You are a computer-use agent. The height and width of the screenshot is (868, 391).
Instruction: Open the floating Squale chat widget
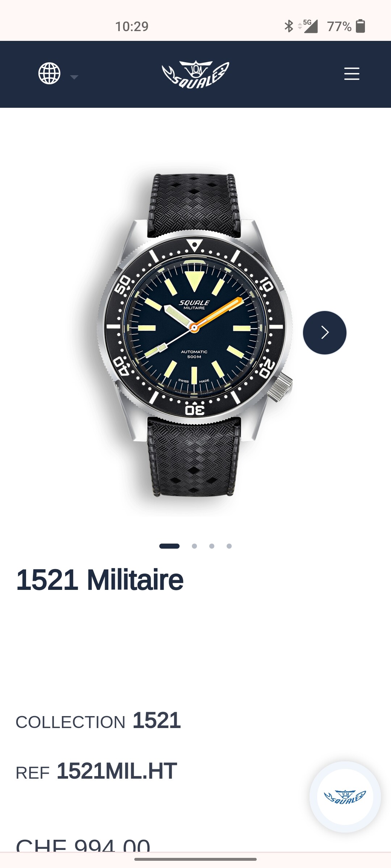point(345,797)
